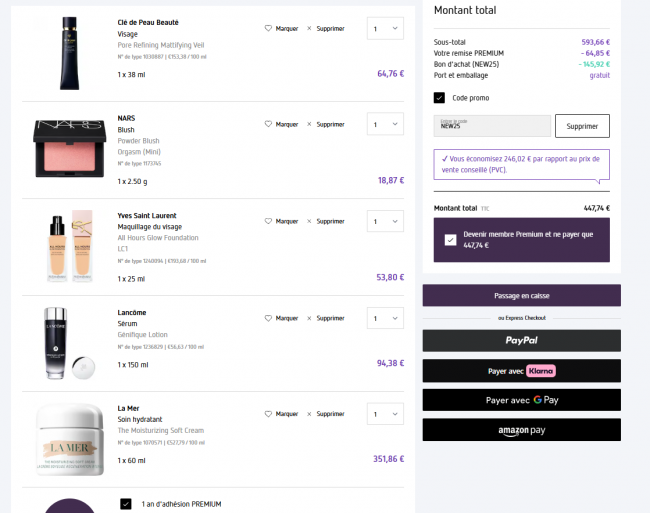Viewport: 650px width, 513px height.
Task: Uncheck 1 an d'adhésion PREMIUM checkbox
Action: tap(126, 504)
